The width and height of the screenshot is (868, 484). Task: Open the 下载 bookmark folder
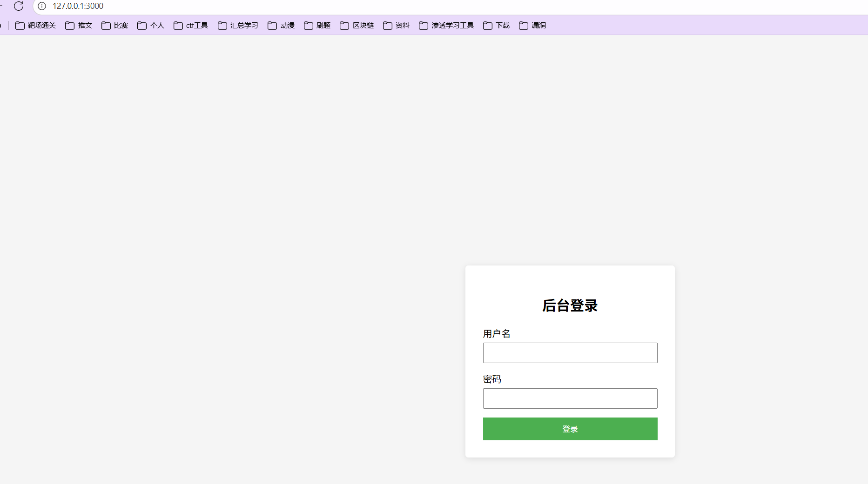pyautogui.click(x=497, y=26)
